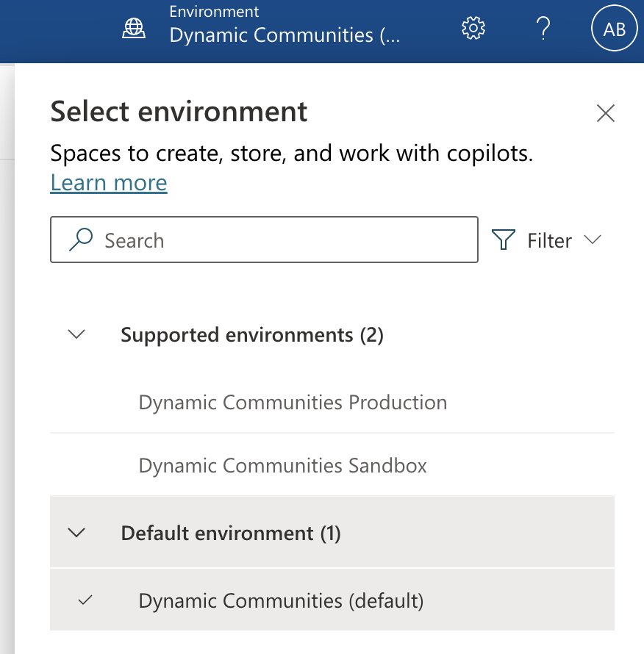This screenshot has width=644, height=654.
Task: Click the funnel Filter icon
Action: pos(504,240)
